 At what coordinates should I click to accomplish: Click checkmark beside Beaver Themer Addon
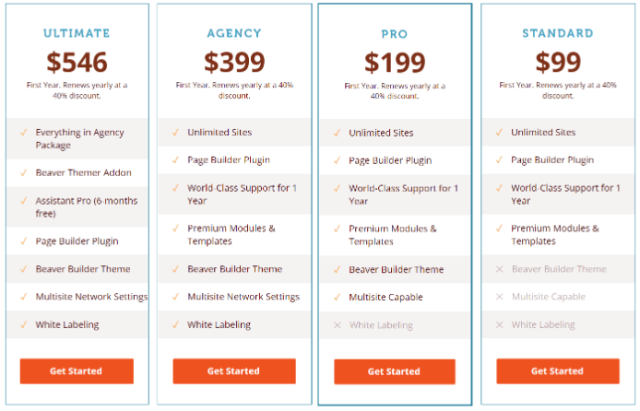[24, 173]
